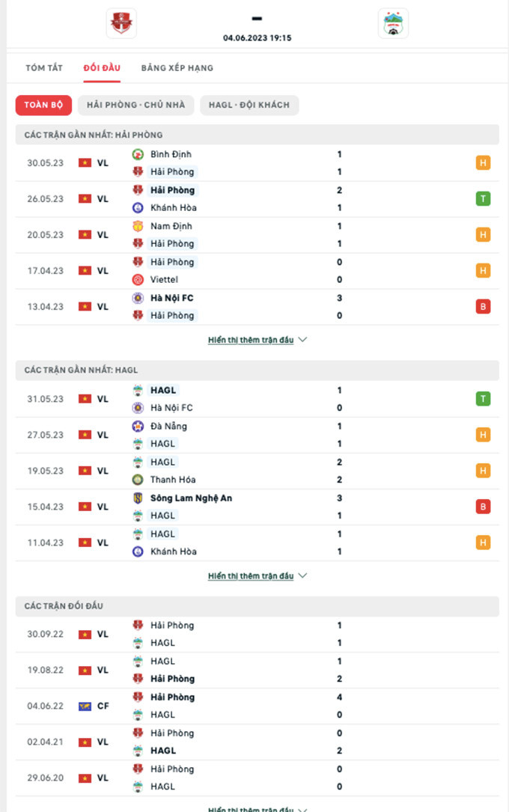This screenshot has height=812, width=509.
Task: Expand more matches under HAGL section
Action: coord(257,576)
